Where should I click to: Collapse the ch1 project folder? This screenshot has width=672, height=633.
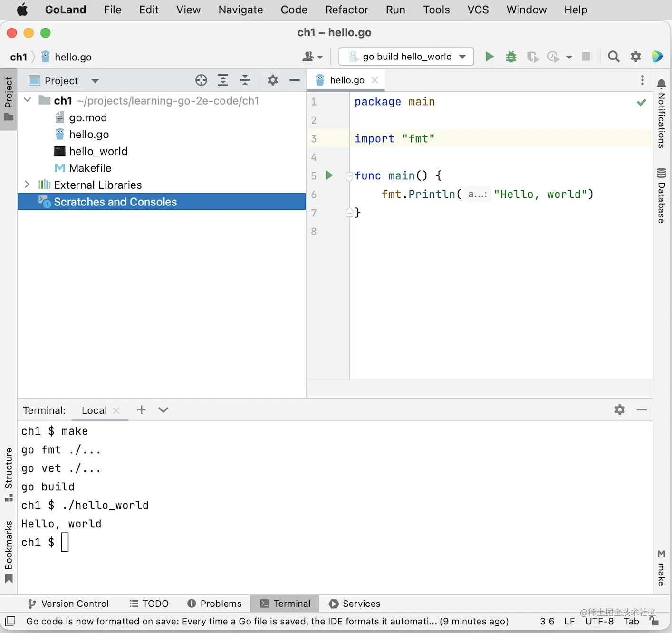[28, 100]
